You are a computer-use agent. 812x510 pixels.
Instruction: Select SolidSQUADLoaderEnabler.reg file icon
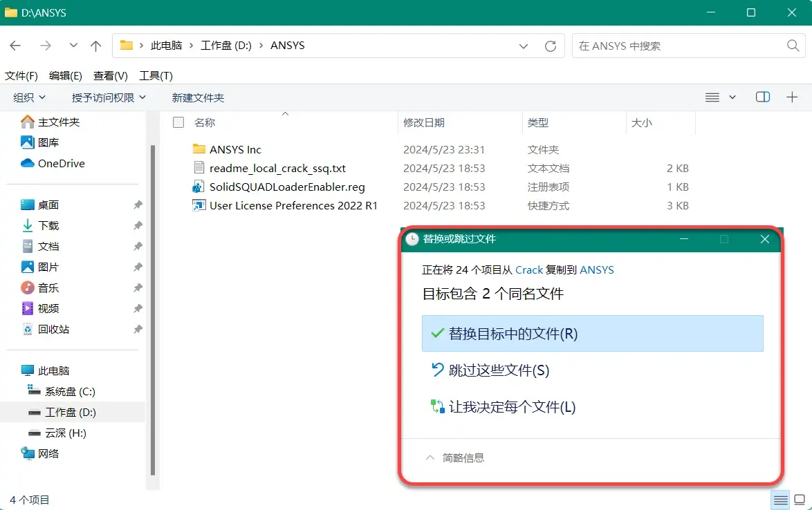click(x=199, y=187)
